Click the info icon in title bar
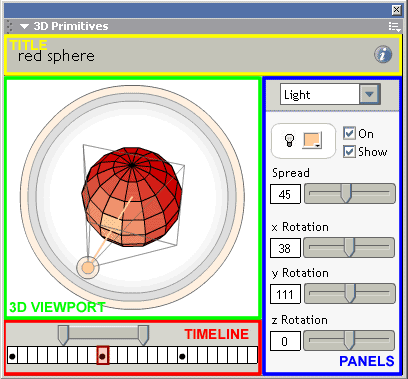 point(383,54)
